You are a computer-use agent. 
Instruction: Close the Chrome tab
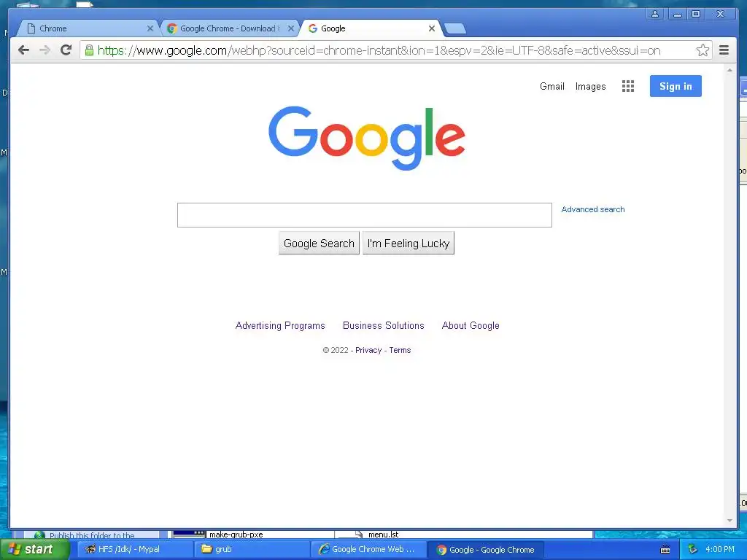click(x=150, y=28)
